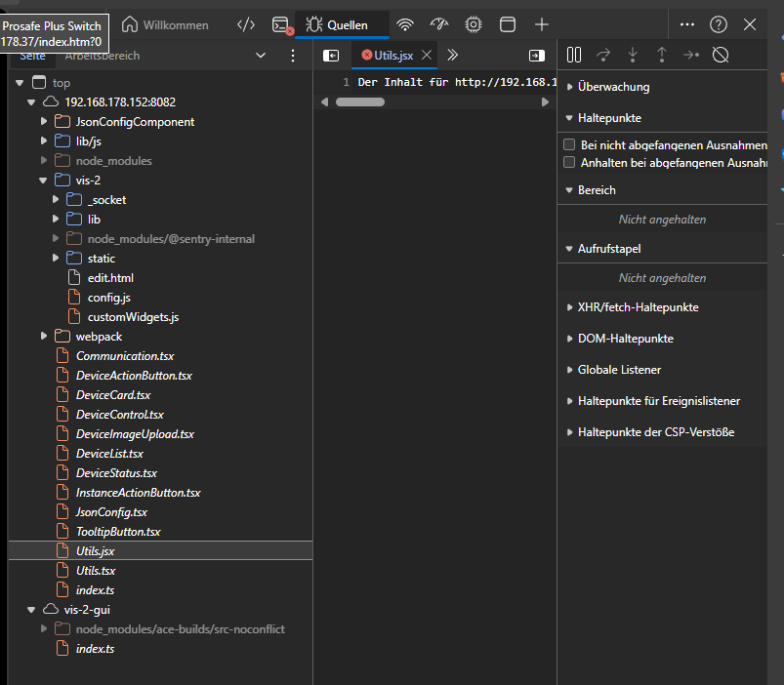This screenshot has width=784, height=685.
Task: Enable pause on uncaught exceptions
Action: tap(569, 144)
